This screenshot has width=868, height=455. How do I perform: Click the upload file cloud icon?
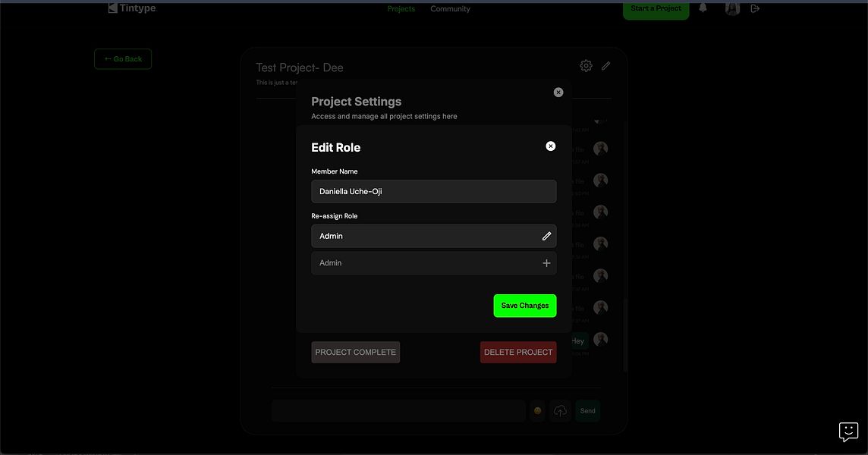click(x=560, y=411)
